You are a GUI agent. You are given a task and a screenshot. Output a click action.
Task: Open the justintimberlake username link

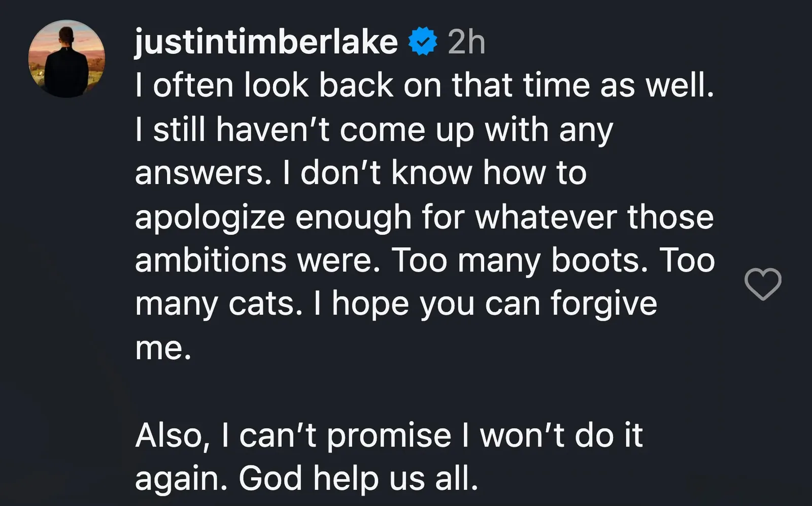266,42
